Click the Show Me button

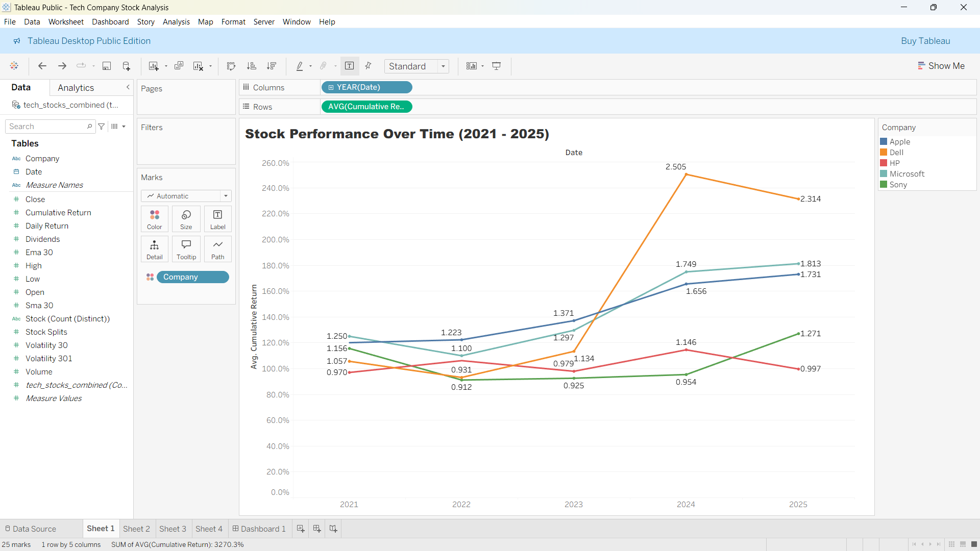(941, 66)
